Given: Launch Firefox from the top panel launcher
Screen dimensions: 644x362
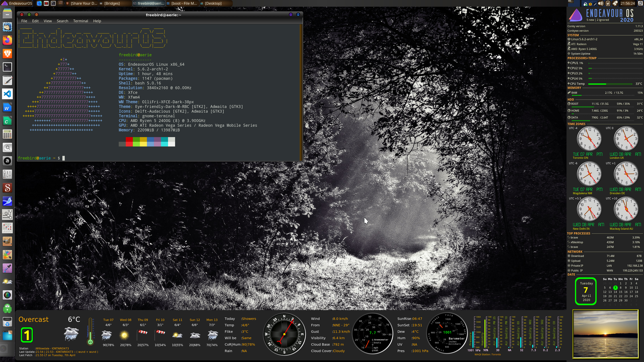Looking at the screenshot, I should pos(39,3).
